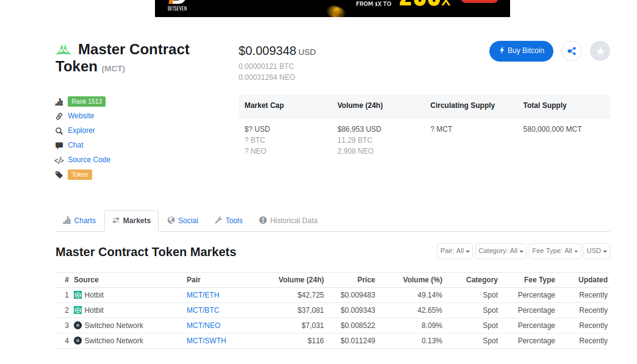Open the Chat link
637x364 pixels.
(76, 145)
